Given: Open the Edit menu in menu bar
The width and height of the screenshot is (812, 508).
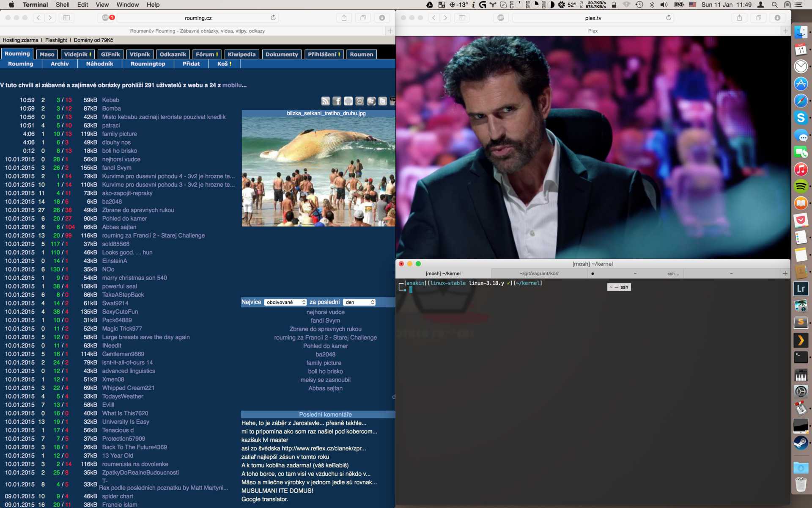Looking at the screenshot, I should coord(83,5).
